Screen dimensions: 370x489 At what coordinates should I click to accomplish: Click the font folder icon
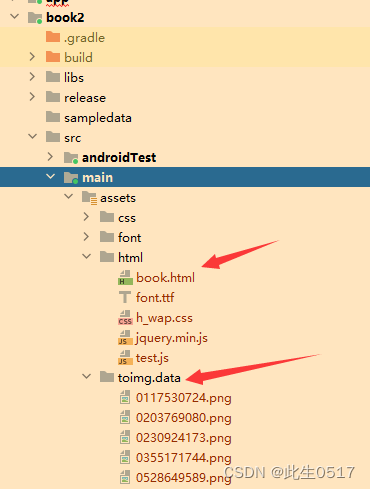click(x=107, y=237)
